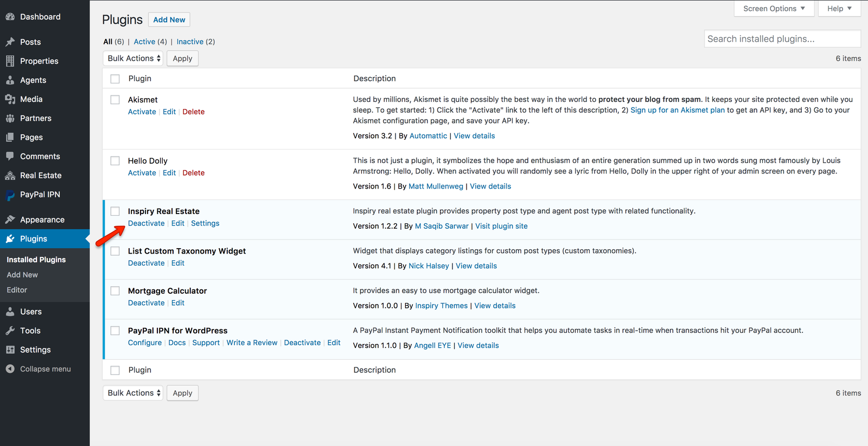Click the Settings sliders icon

click(x=10, y=350)
